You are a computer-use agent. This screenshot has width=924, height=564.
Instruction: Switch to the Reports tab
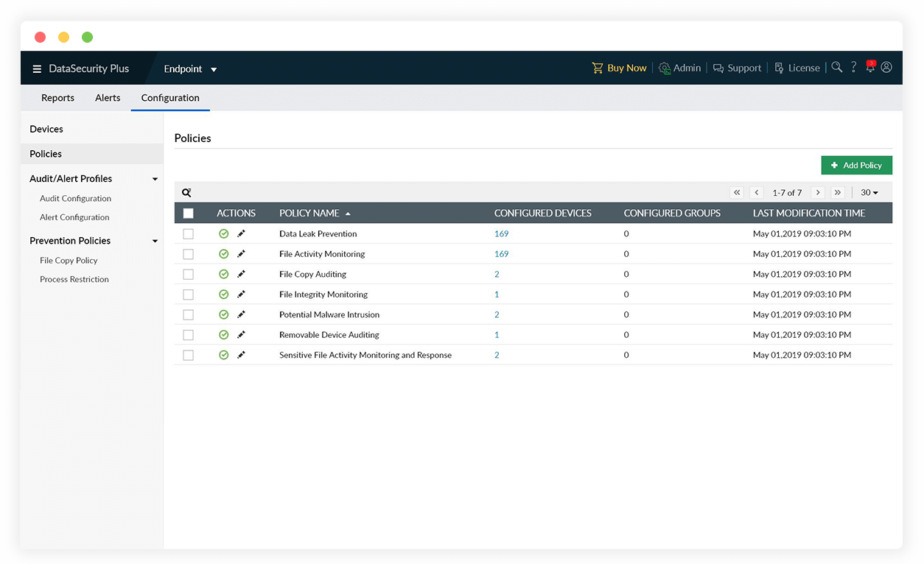(57, 98)
